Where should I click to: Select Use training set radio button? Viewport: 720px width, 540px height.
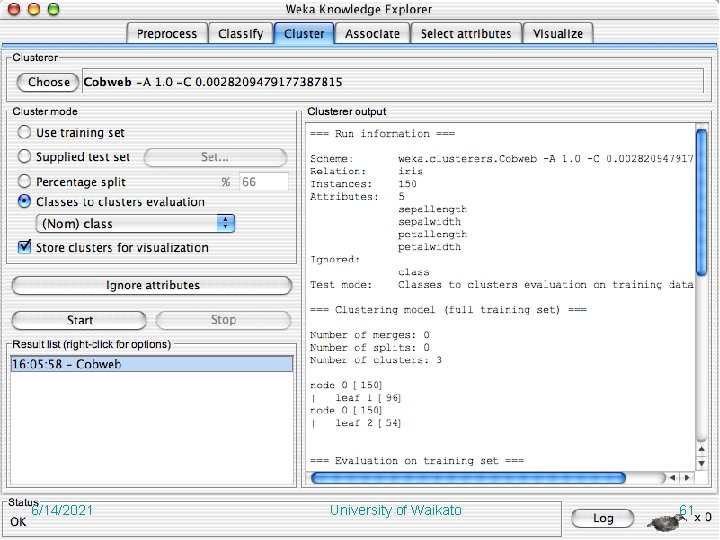coord(24,132)
